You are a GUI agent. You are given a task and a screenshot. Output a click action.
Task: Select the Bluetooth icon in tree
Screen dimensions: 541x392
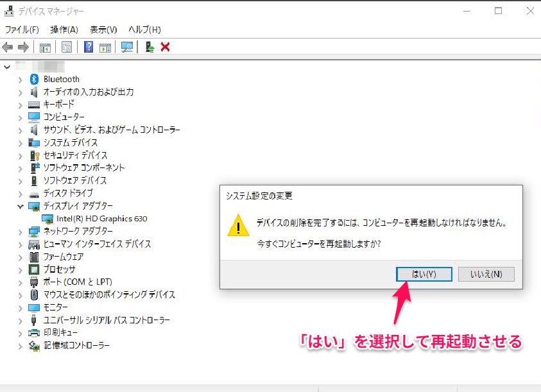pyautogui.click(x=34, y=79)
